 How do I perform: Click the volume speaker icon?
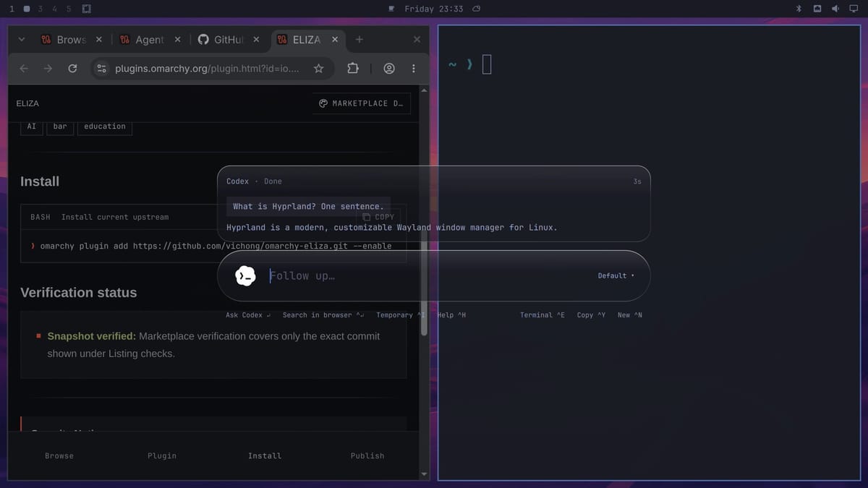point(835,9)
